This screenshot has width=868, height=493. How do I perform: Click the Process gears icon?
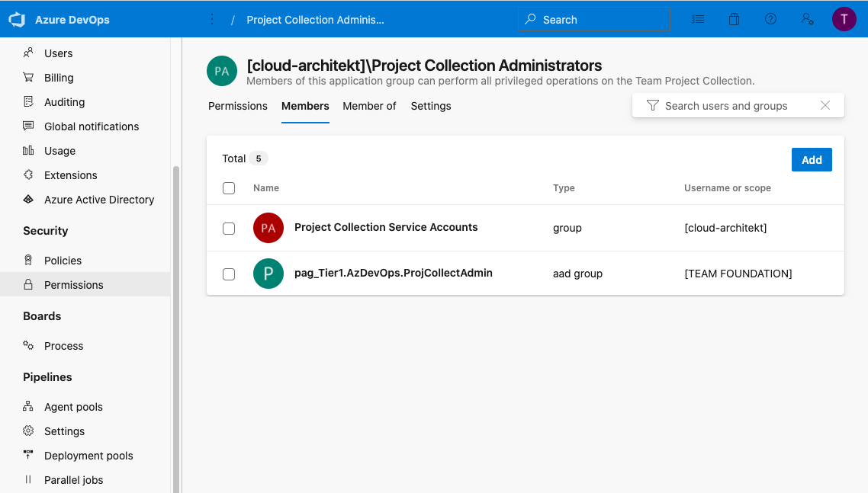tap(28, 344)
